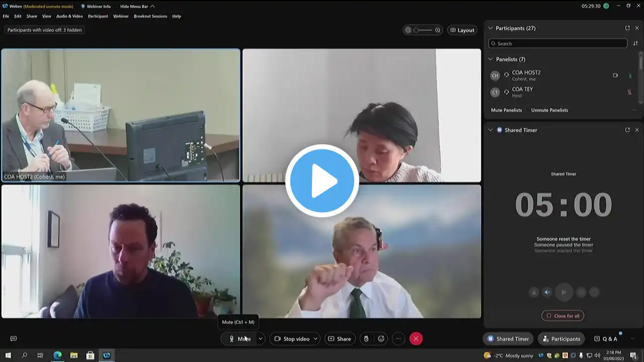Open the Layout options

point(462,30)
